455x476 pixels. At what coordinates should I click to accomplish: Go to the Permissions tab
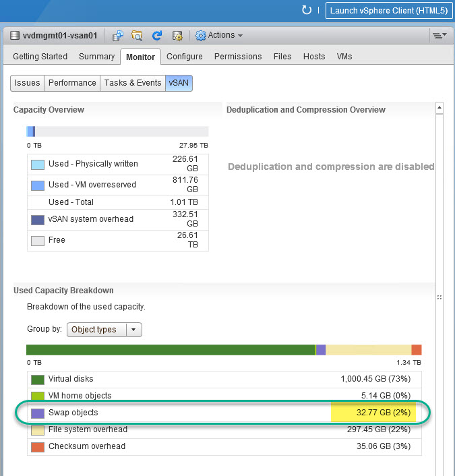click(x=238, y=57)
